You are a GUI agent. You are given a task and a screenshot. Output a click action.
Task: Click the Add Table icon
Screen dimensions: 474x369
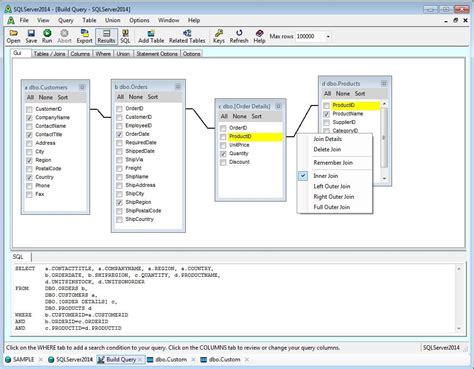[151, 36]
